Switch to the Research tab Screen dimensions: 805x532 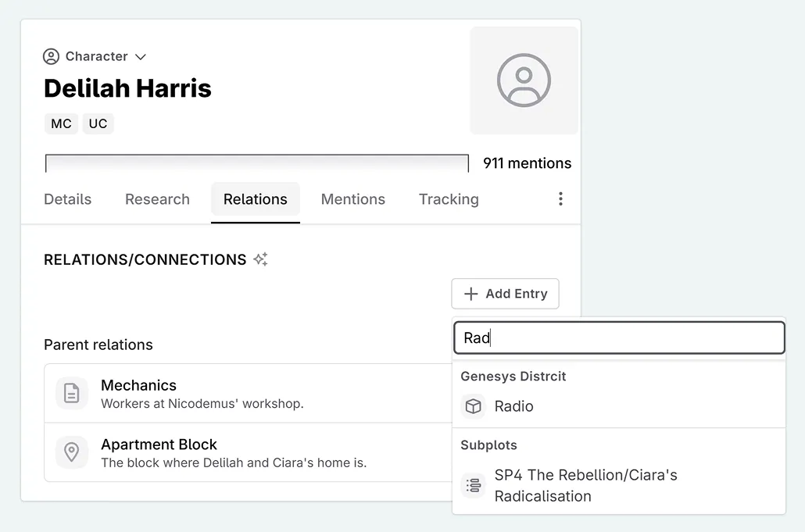[x=157, y=199]
